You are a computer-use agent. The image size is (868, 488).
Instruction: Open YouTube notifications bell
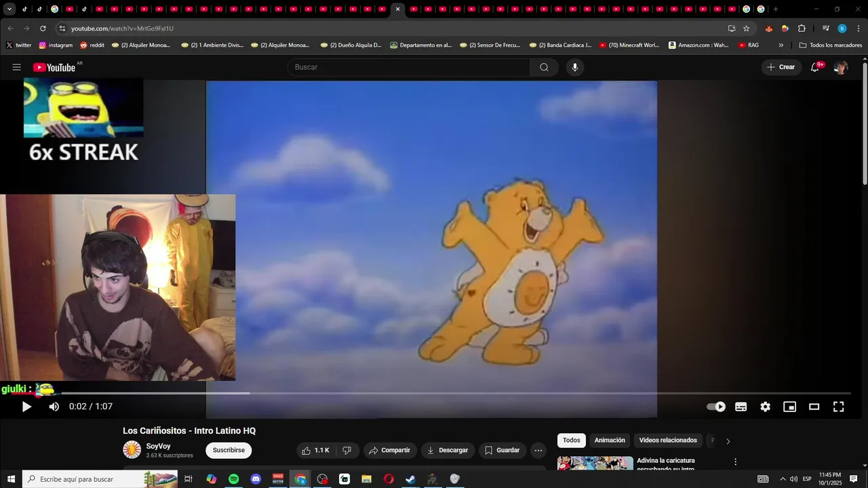tap(816, 67)
